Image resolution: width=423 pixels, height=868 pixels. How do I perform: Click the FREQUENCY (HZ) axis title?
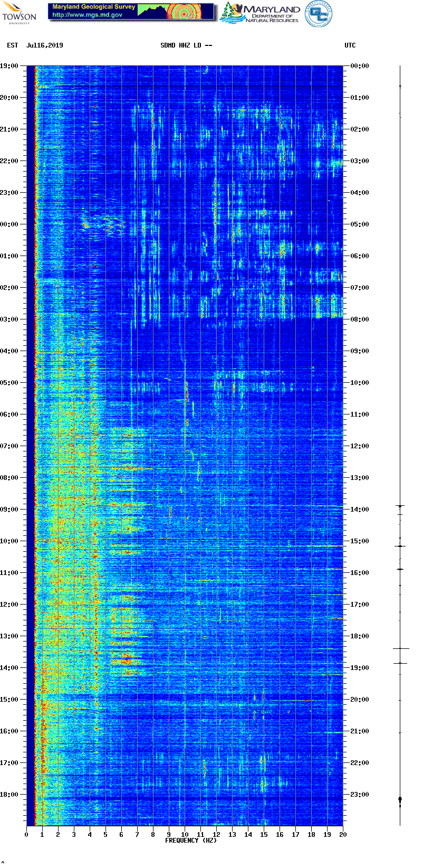[x=191, y=840]
